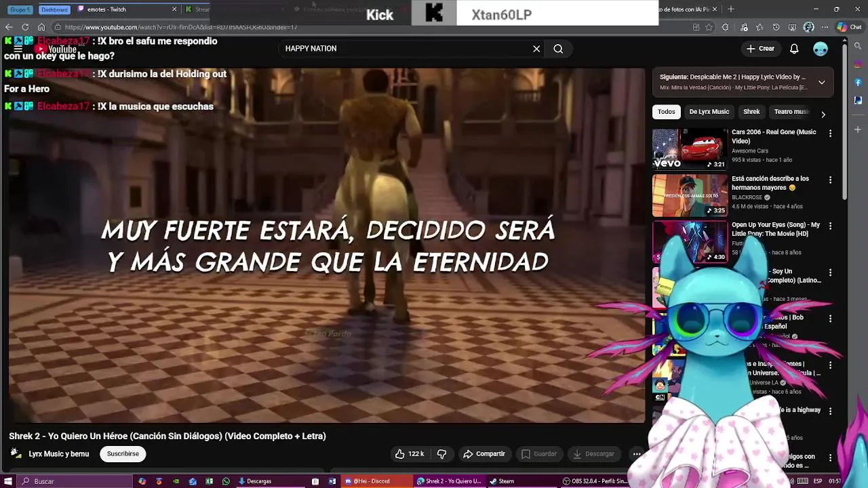Open options for Open Up Your Eyes video
This screenshot has width=868, height=488.
point(830,226)
